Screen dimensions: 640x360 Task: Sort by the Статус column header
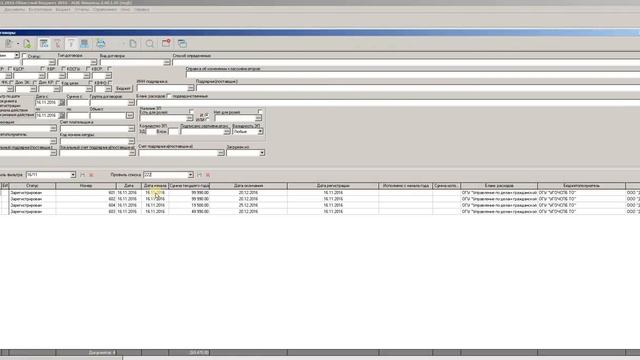(x=32, y=186)
